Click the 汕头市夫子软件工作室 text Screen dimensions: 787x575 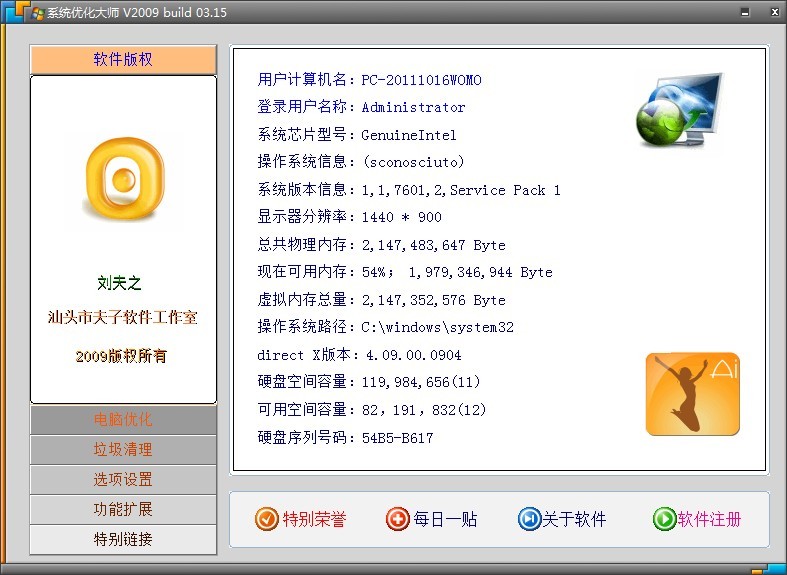[x=123, y=318]
